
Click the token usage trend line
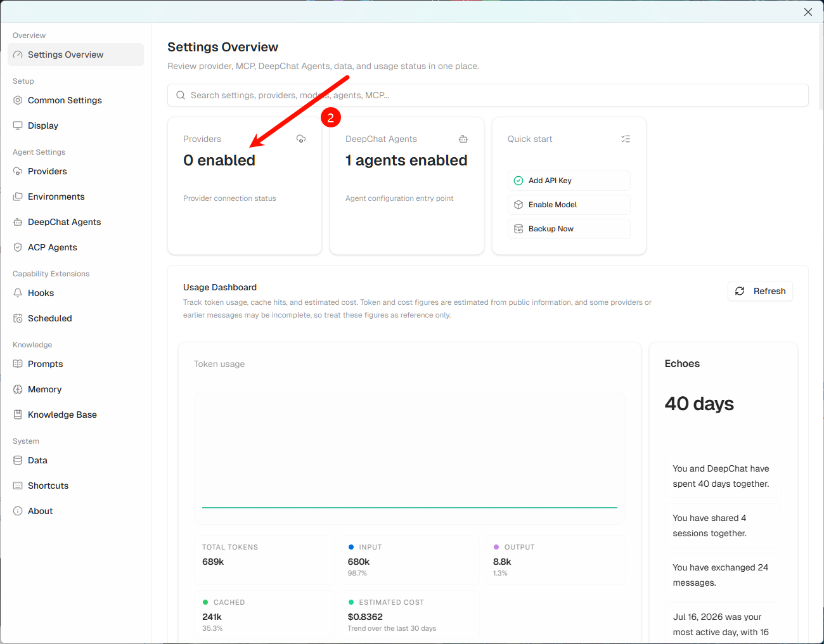[x=409, y=507]
